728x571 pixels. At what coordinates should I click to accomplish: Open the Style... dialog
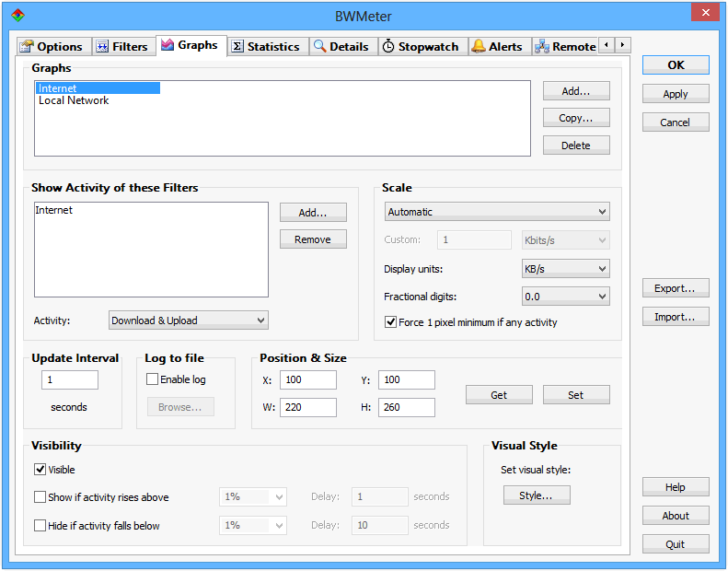[x=537, y=495]
